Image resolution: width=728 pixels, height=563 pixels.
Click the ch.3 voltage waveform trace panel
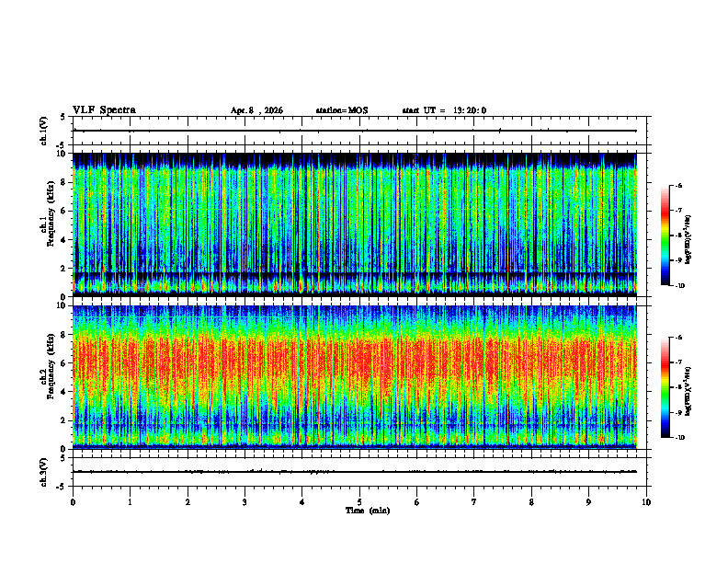click(359, 472)
